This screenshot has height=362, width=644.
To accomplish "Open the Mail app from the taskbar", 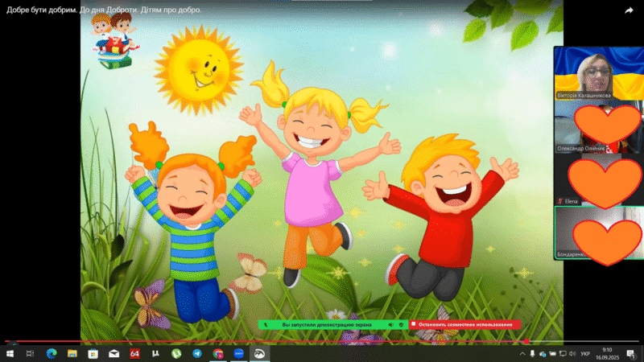I will coord(114,353).
